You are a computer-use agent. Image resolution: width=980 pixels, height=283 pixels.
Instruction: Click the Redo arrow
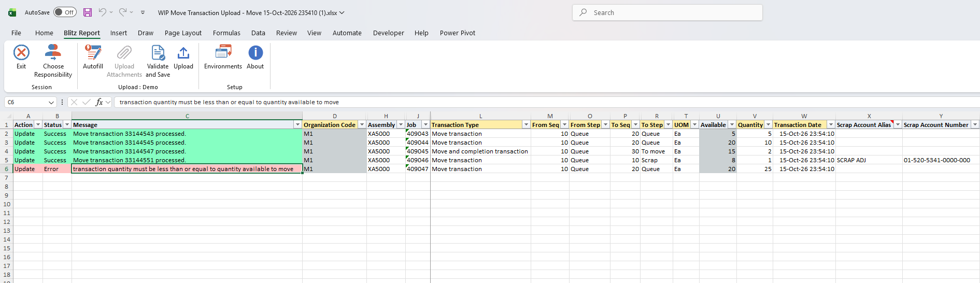123,12
